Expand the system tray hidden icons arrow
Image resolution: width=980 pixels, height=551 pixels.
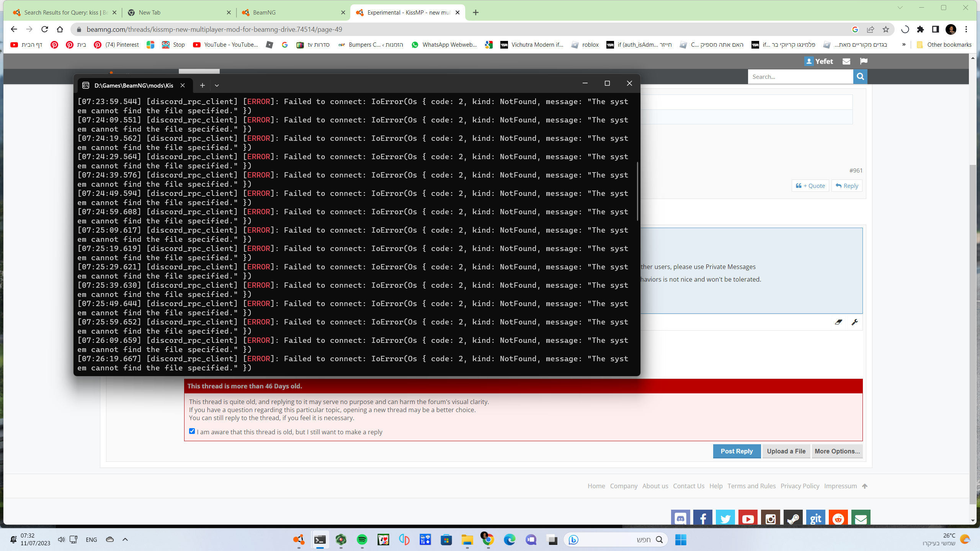125,540
